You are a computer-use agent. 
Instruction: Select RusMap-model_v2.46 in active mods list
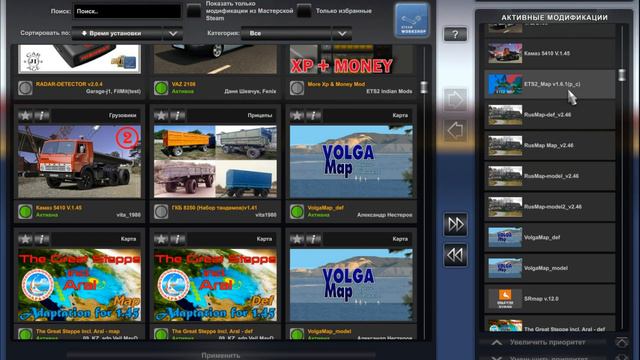[x=549, y=176]
